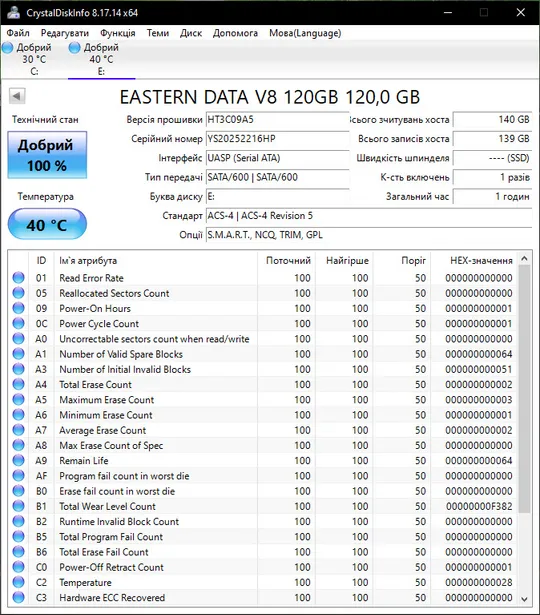Click the Поточний column header
Image resolution: width=540 pixels, height=615 pixels.
pos(287,260)
